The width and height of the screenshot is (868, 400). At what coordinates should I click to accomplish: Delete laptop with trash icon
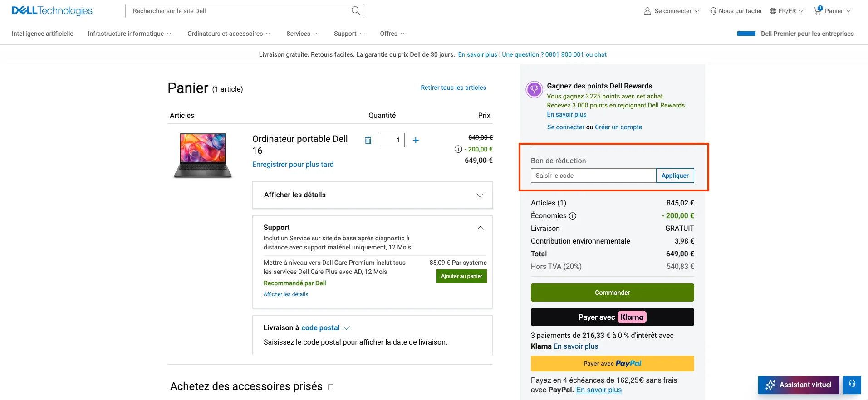[368, 140]
